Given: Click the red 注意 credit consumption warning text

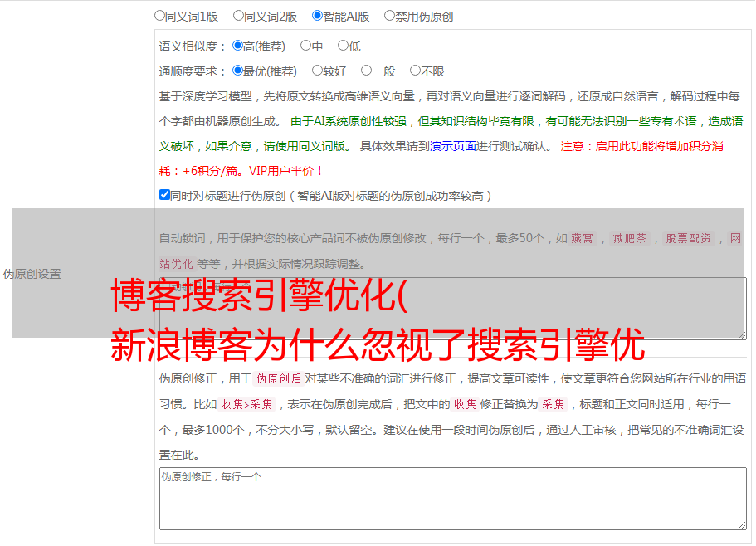Looking at the screenshot, I should pyautogui.click(x=441, y=158).
